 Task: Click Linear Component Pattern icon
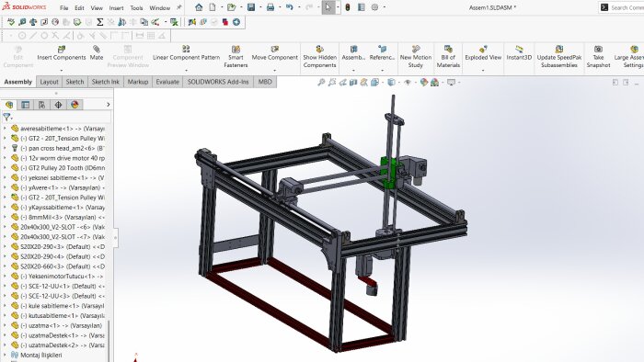(186, 50)
